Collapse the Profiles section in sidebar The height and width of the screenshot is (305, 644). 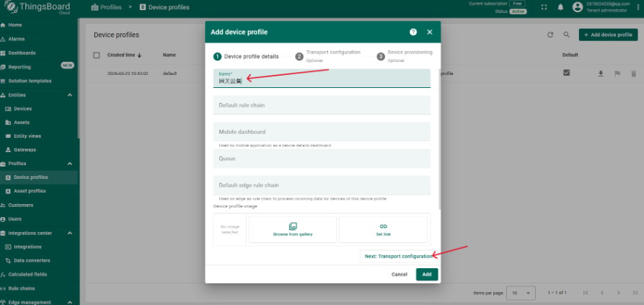(x=70, y=164)
